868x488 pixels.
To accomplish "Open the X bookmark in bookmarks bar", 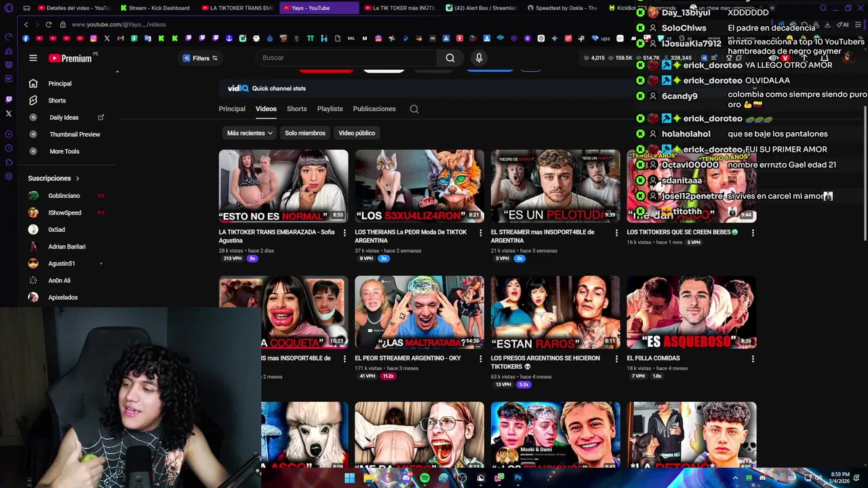I will [106, 39].
